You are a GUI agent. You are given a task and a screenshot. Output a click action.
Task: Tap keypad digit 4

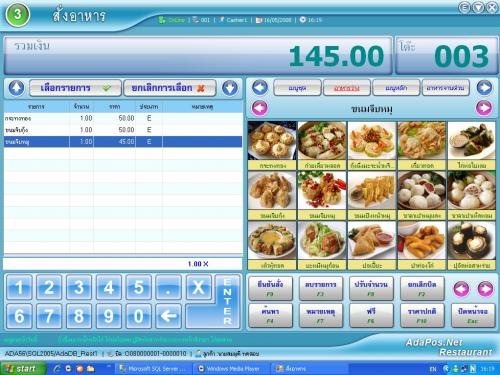click(109, 287)
